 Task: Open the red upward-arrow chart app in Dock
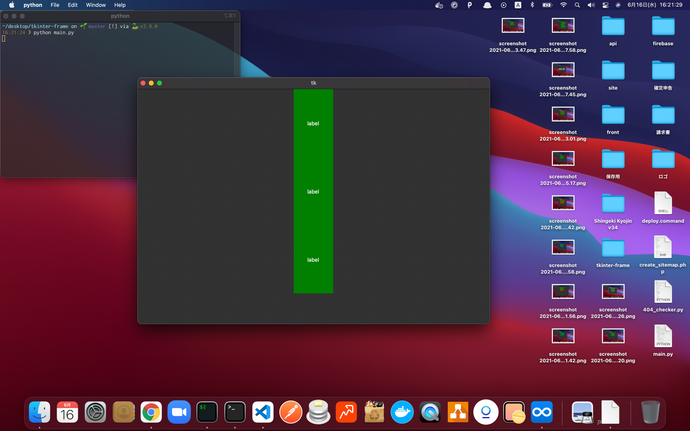point(346,413)
